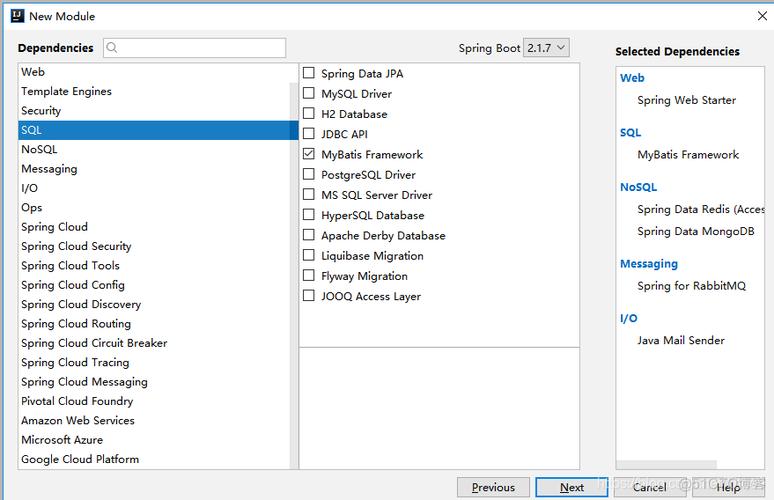Enable the MySQL Driver dependency
This screenshot has width=774, height=500.
coord(309,93)
